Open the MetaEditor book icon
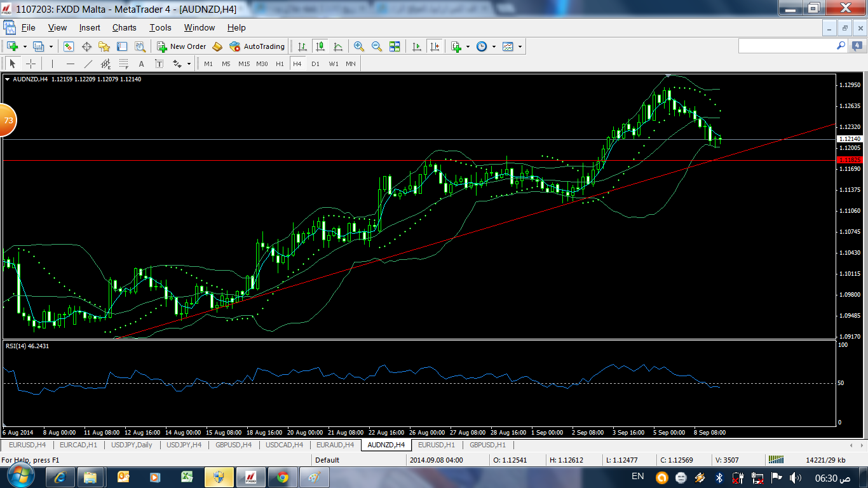The width and height of the screenshot is (868, 488). point(217,46)
